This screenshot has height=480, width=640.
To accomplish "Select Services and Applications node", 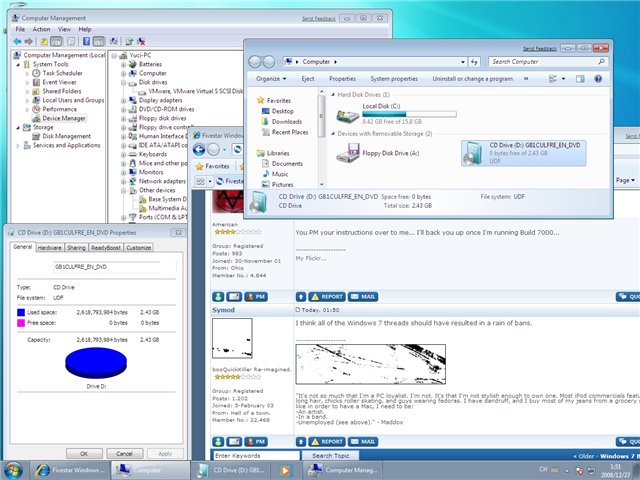I will [67, 145].
